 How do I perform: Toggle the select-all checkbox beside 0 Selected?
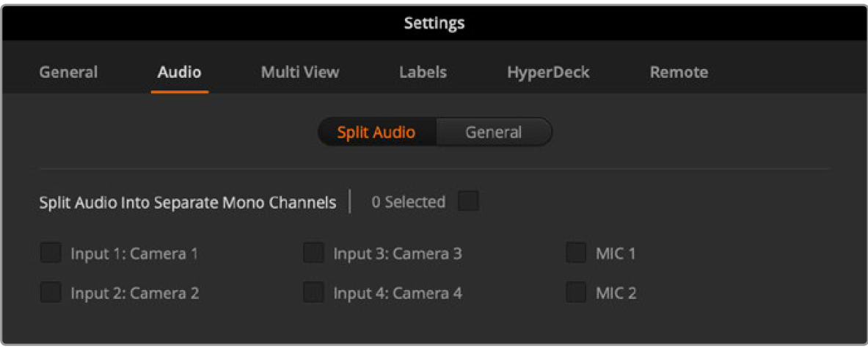point(468,201)
